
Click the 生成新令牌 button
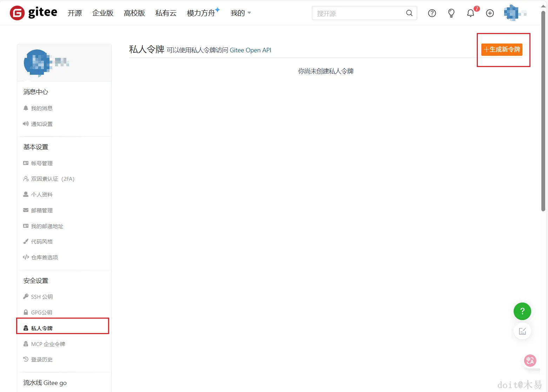coord(502,49)
